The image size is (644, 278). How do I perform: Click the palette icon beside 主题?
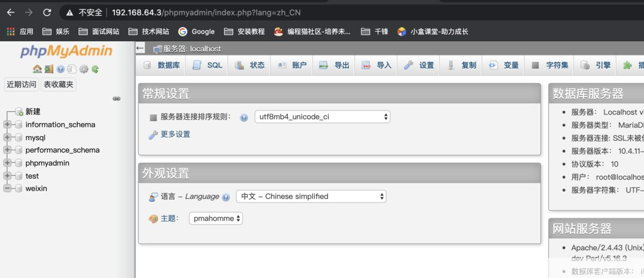click(153, 219)
